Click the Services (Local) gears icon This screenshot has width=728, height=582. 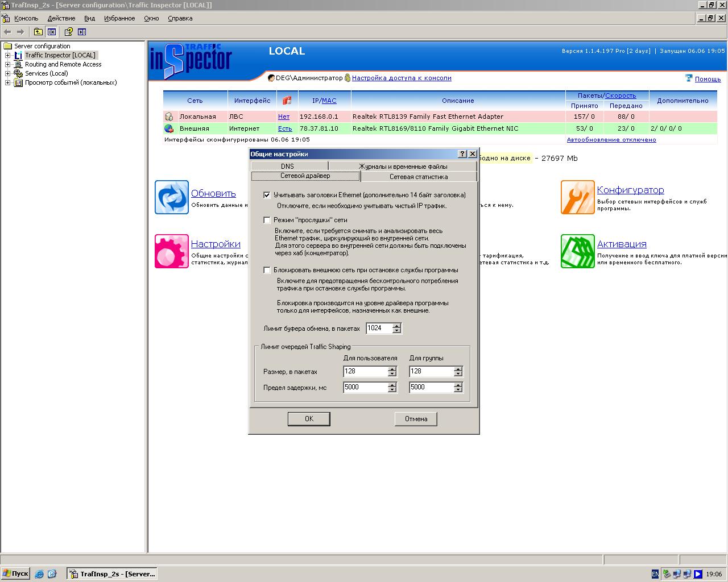(x=18, y=73)
